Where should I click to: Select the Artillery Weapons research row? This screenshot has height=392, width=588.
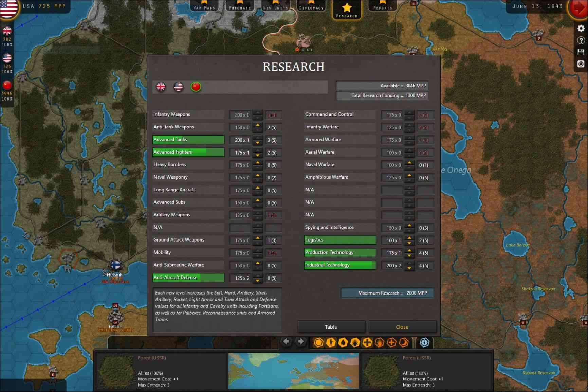point(188,215)
